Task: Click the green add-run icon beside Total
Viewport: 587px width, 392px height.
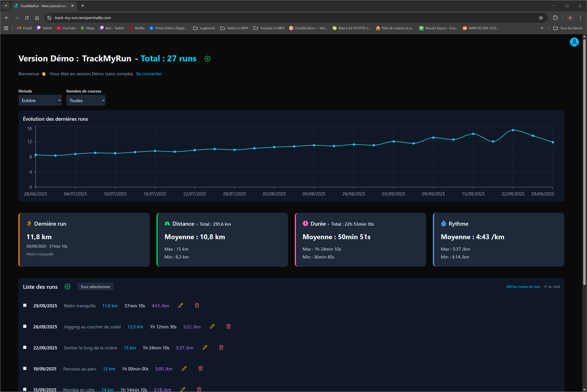Action: [x=207, y=59]
